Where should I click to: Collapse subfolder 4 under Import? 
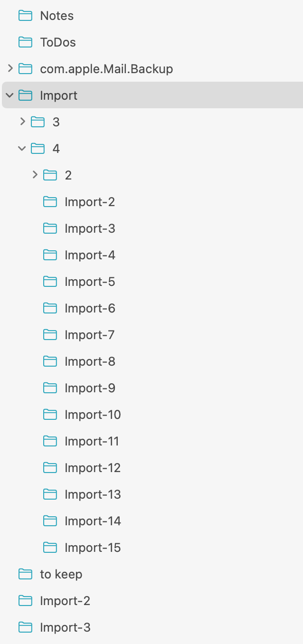22,149
